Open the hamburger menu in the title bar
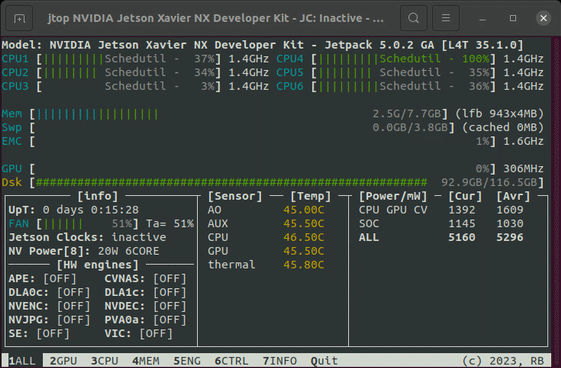Viewport: 561px width, 368px height. [446, 18]
